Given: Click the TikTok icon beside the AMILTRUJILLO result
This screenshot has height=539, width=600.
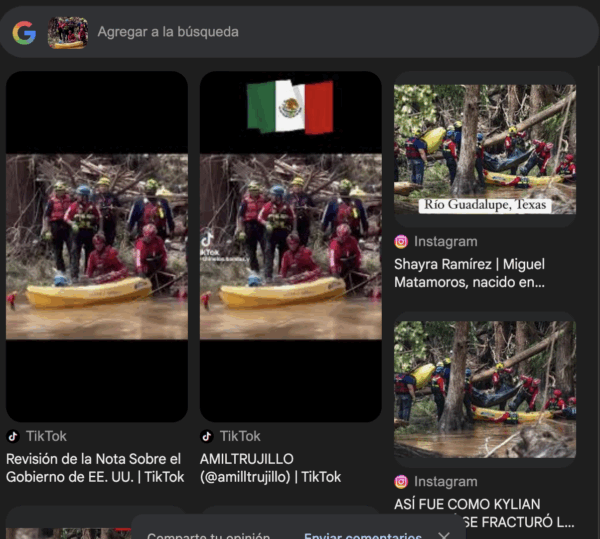Looking at the screenshot, I should coord(207,436).
